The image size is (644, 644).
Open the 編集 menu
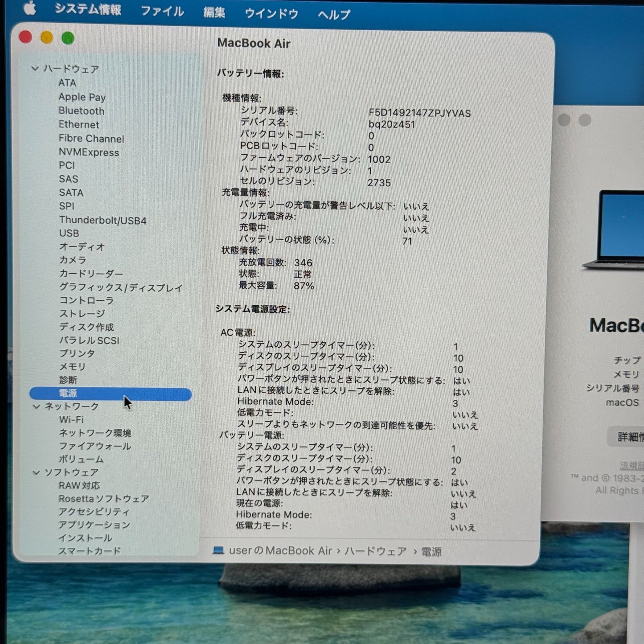214,12
